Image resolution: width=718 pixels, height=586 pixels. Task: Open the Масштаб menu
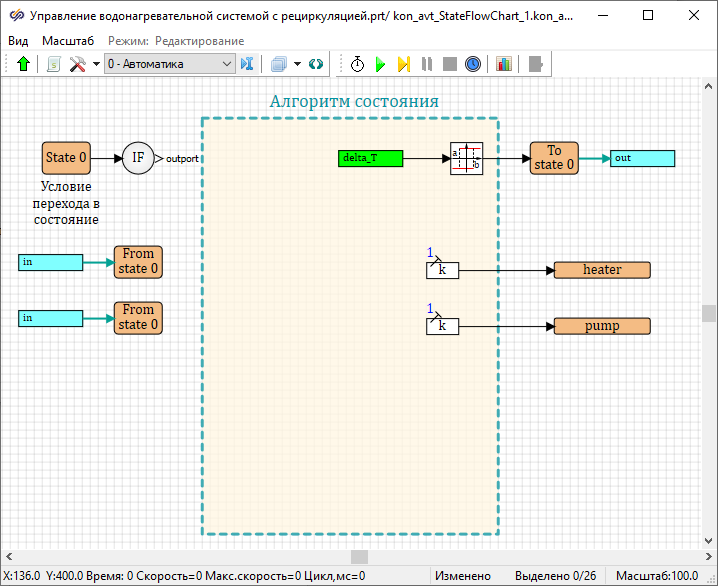tap(68, 40)
